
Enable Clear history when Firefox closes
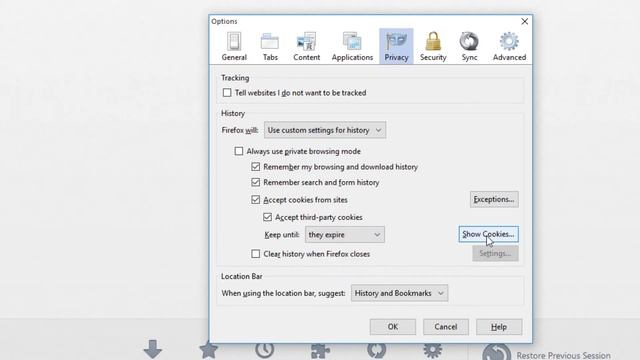tap(256, 254)
